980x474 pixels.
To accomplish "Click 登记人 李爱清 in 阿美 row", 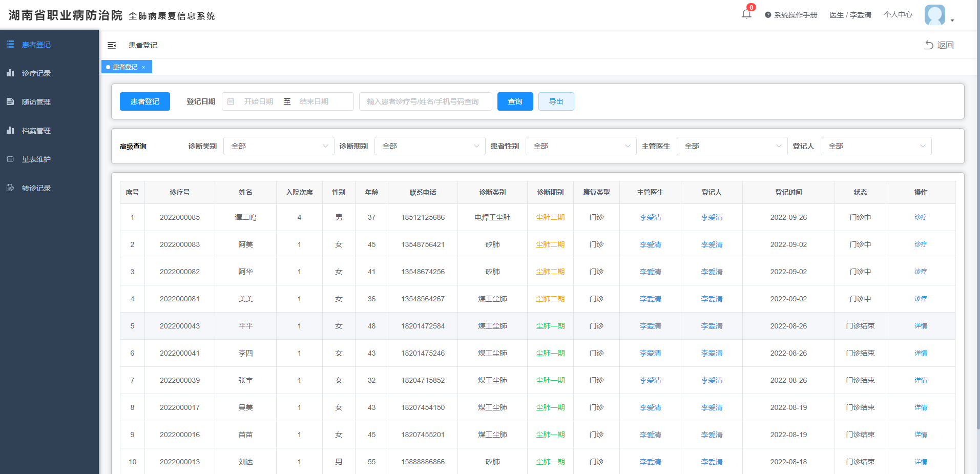I will tap(712, 244).
